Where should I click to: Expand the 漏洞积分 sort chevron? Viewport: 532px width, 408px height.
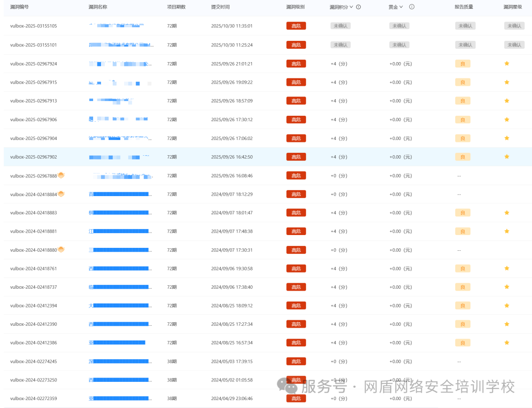pyautogui.click(x=352, y=7)
